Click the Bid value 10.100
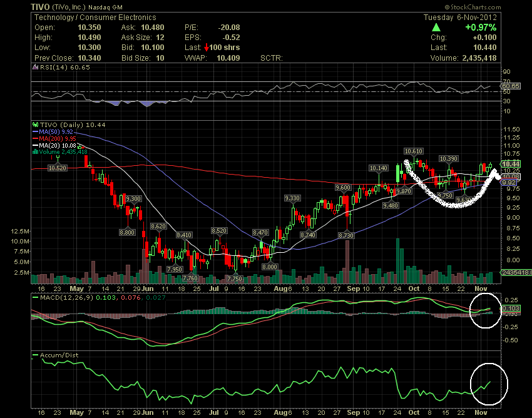 [153, 48]
